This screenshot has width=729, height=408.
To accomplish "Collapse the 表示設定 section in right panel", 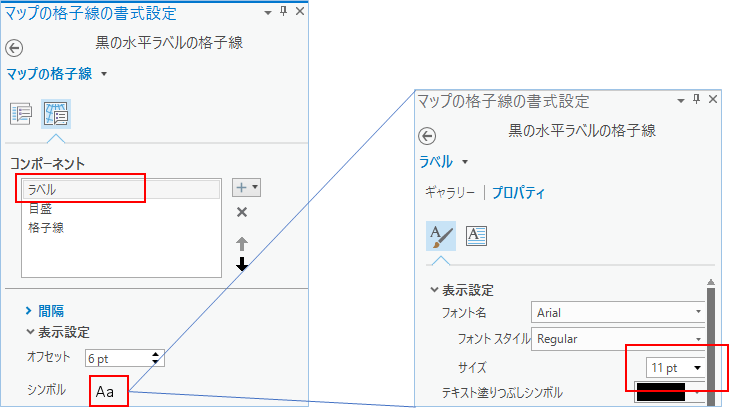I will point(462,290).
